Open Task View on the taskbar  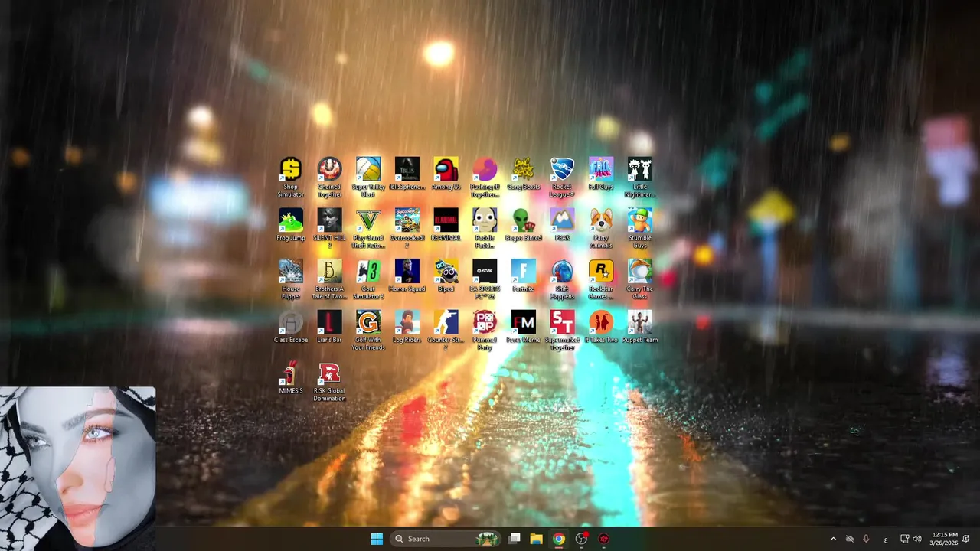click(x=514, y=539)
